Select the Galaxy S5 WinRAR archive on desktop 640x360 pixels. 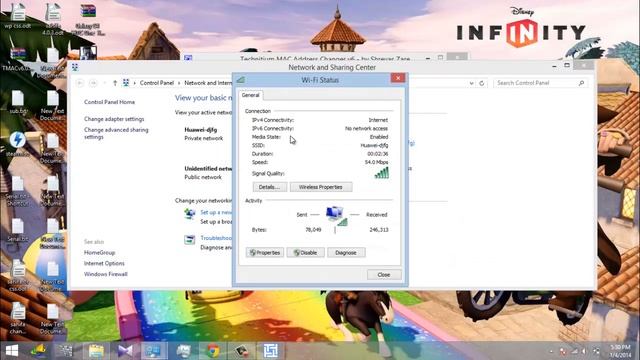point(88,19)
